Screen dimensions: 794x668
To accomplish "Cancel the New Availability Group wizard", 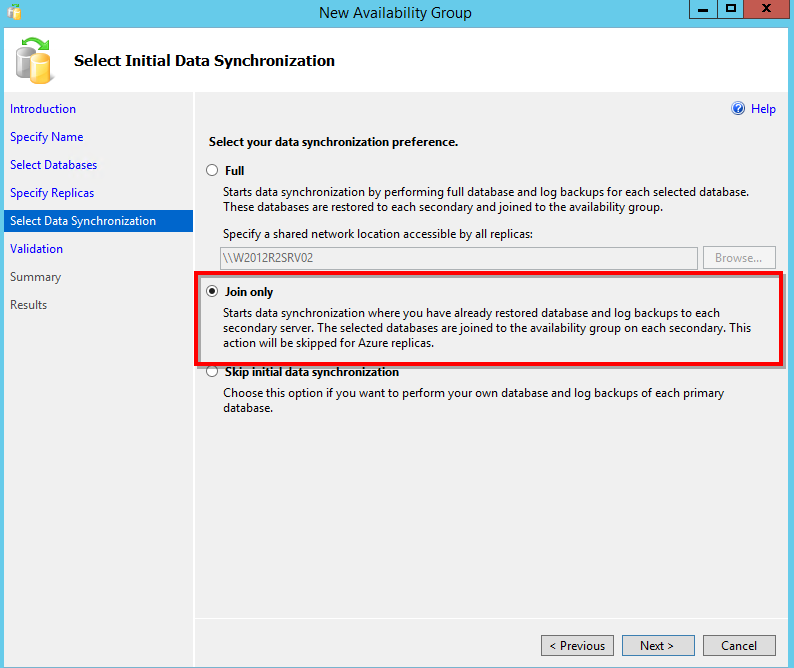I will pyautogui.click(x=739, y=646).
